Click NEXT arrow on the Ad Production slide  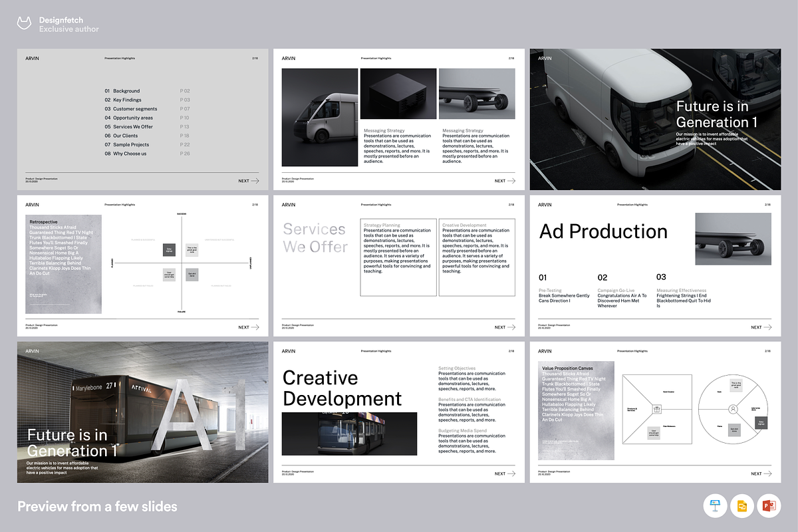pyautogui.click(x=761, y=327)
